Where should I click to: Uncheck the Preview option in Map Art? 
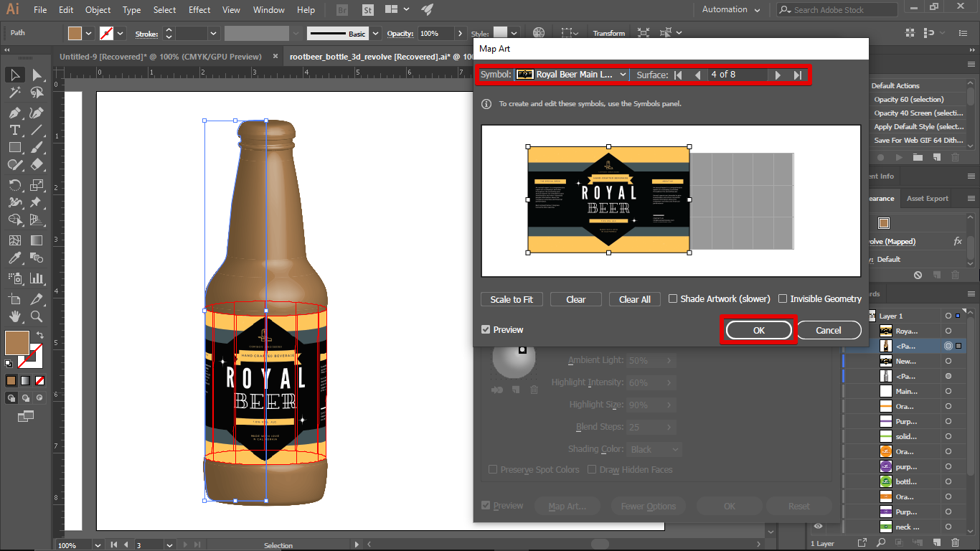pyautogui.click(x=486, y=329)
